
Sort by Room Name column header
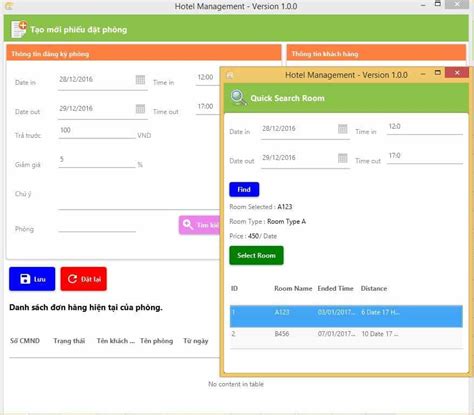click(293, 288)
